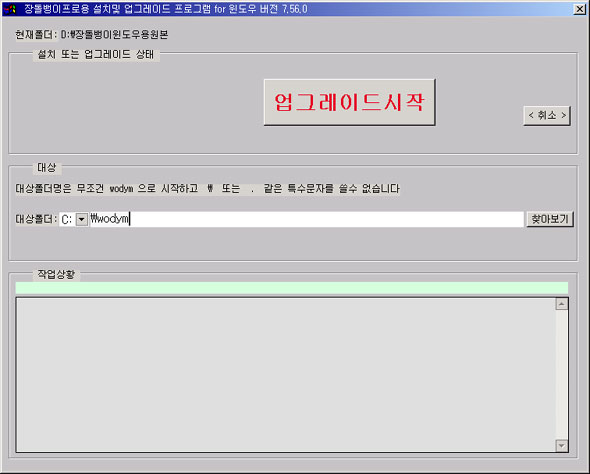This screenshot has width=590, height=474.
Task: Click the 현재폴더 path label
Action: (x=91, y=35)
